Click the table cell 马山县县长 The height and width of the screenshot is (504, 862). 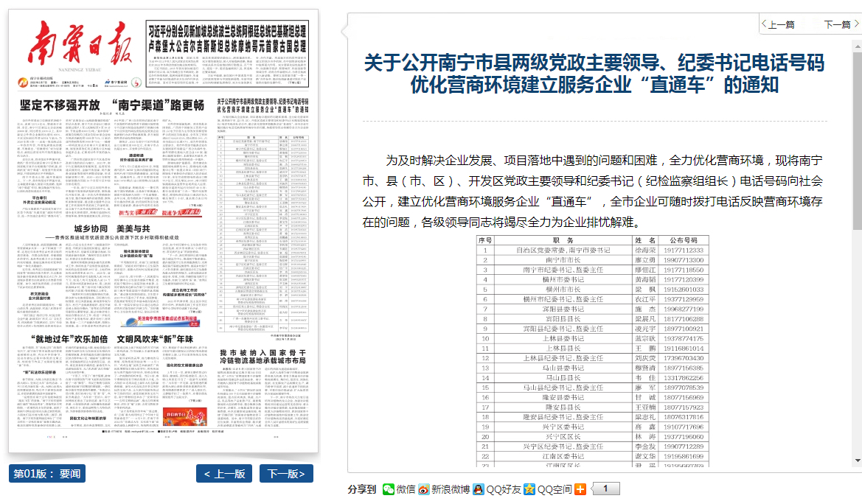(563, 378)
